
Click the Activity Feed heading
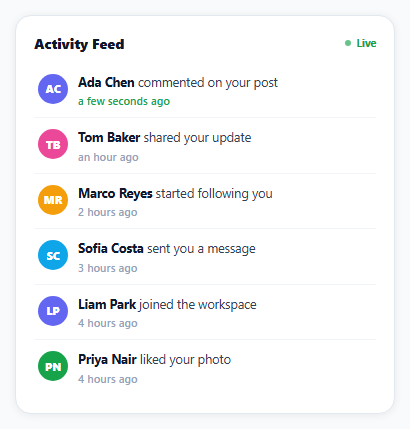tap(79, 44)
